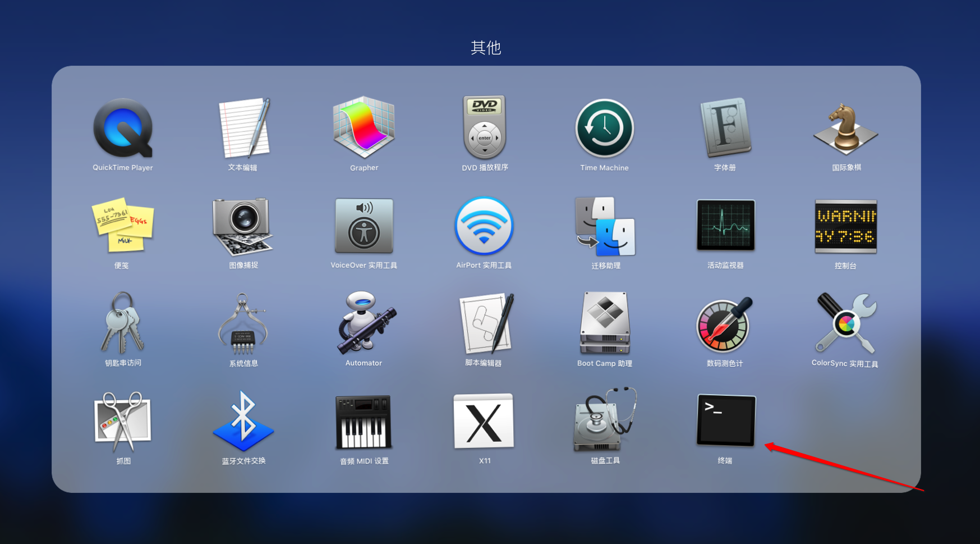Launch 文本编辑 (TextEdit) icon

coord(244,128)
